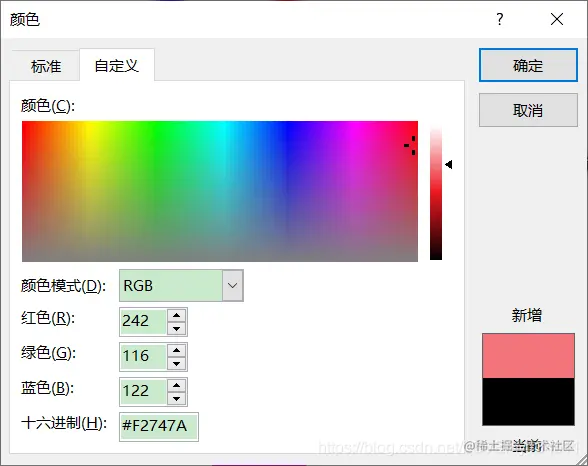Increase the 红色 value with up arrow
This screenshot has height=466, width=588.
tap(177, 315)
